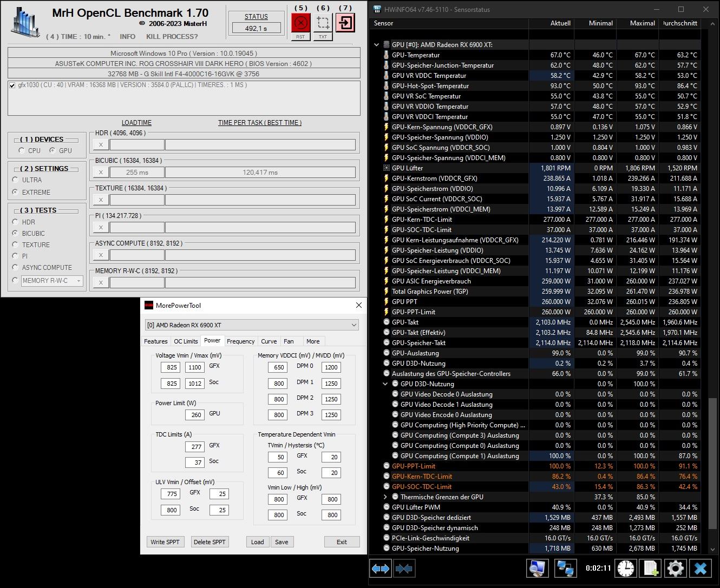
Task: Select the BICUBIC test radio button
Action: [x=15, y=233]
